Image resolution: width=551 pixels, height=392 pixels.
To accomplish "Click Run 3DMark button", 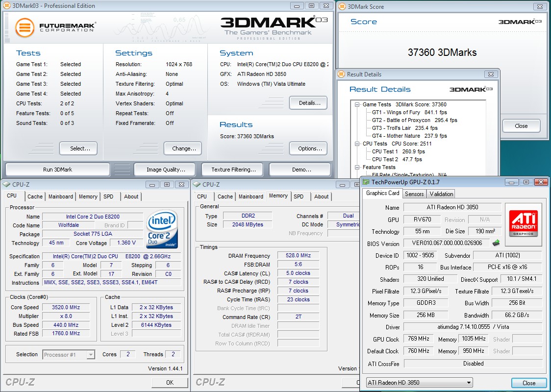I will click(x=58, y=170).
